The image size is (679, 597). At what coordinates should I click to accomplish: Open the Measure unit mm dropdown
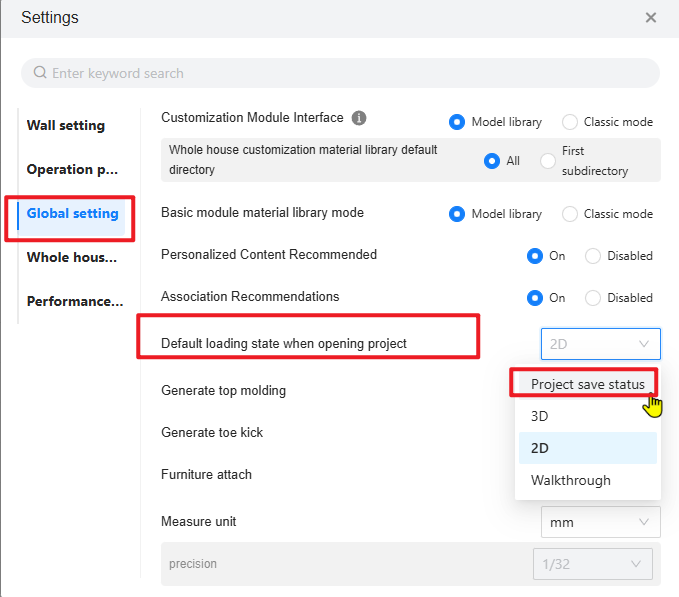click(600, 522)
